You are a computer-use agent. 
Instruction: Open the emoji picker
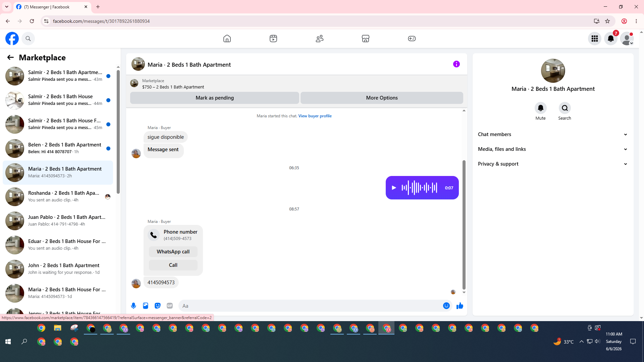tap(446, 306)
